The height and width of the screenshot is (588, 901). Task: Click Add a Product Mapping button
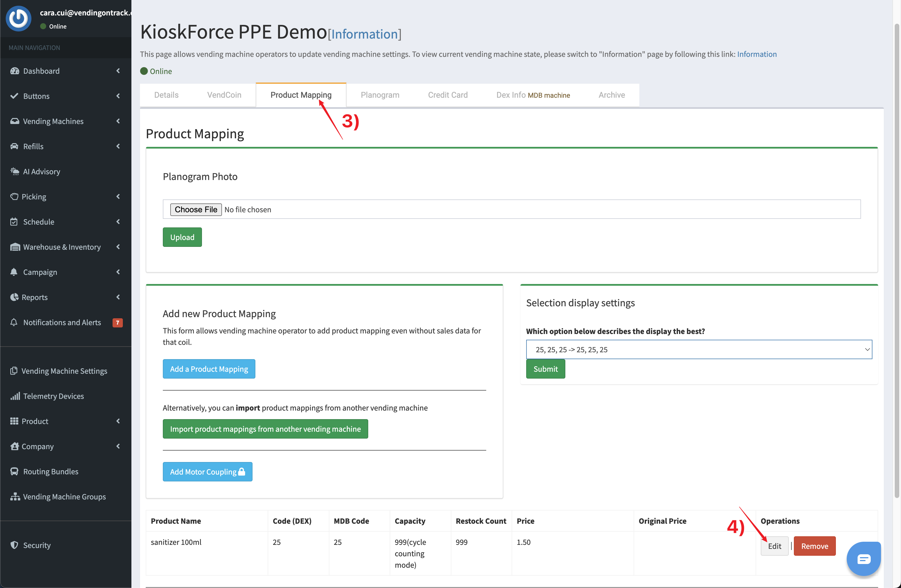pos(209,369)
